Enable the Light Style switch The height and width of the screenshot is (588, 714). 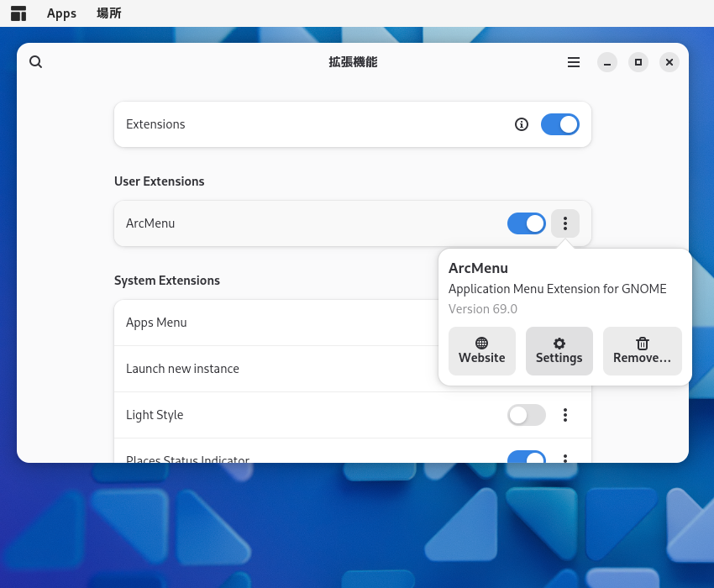point(527,415)
